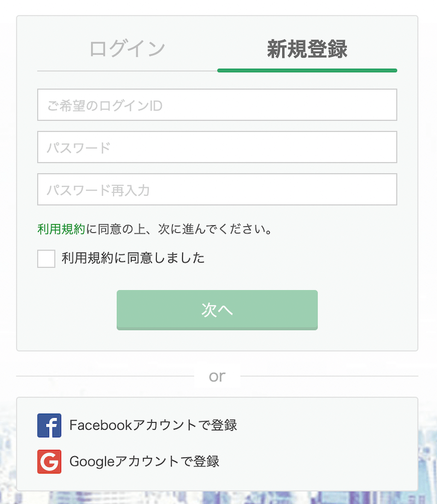This screenshot has width=437, height=504.
Task: Open the green 利用規約 link
Action: point(61,229)
